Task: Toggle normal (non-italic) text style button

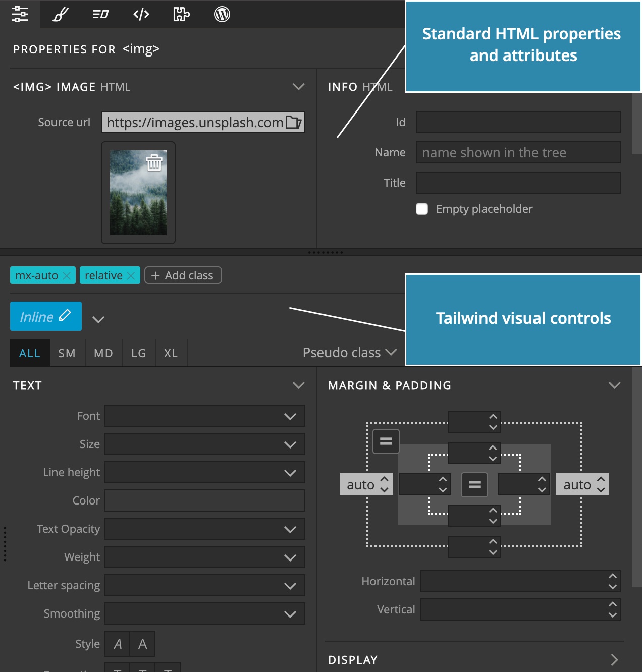Action: point(142,644)
